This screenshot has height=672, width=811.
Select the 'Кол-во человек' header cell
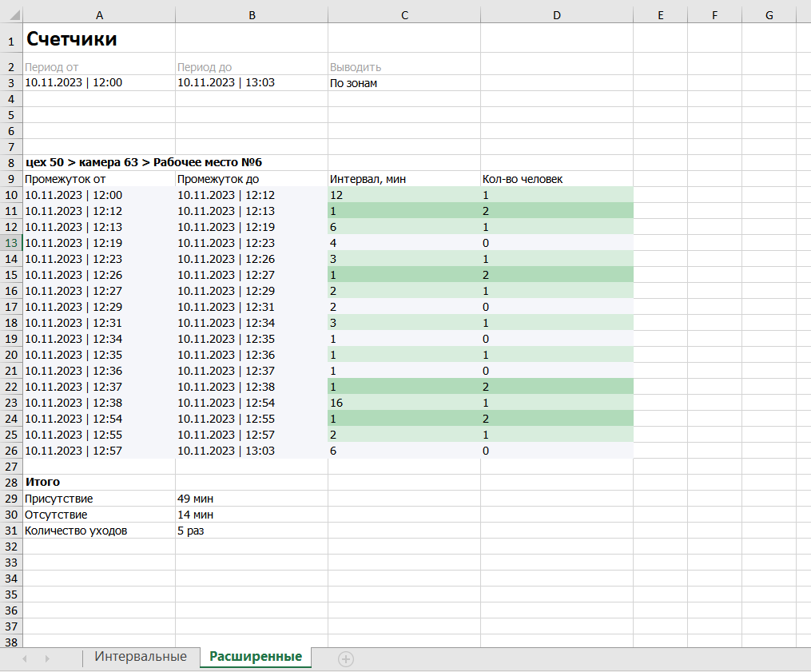557,179
